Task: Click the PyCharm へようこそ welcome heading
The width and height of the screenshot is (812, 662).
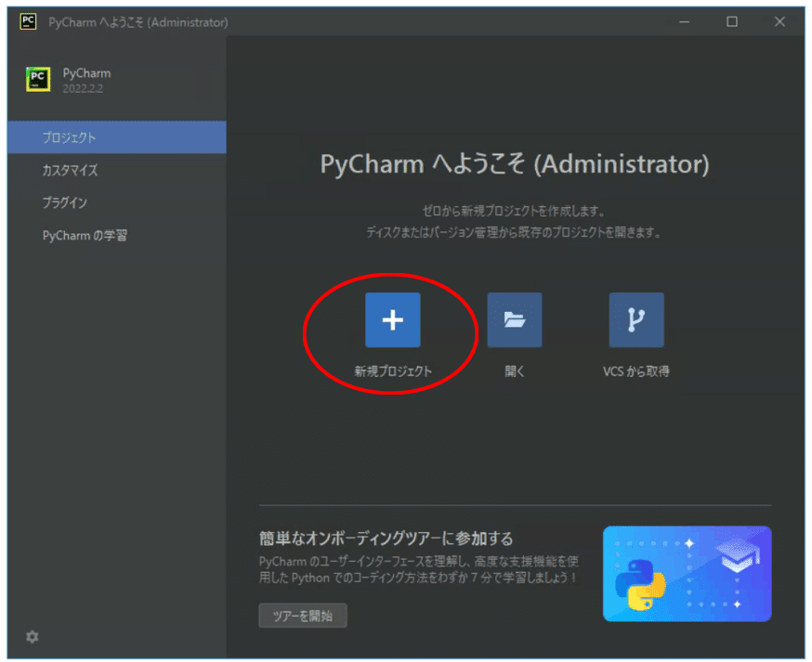Action: (514, 164)
